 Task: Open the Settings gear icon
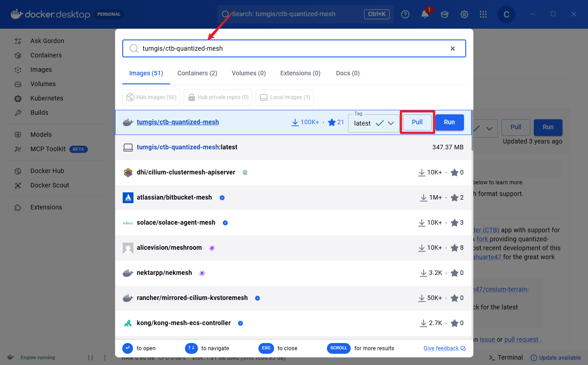(x=464, y=14)
